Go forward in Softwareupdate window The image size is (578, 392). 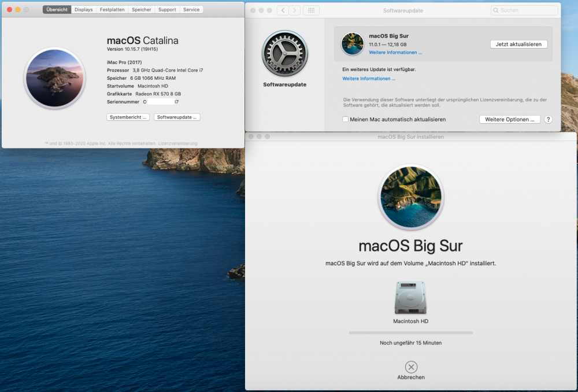[x=295, y=10]
